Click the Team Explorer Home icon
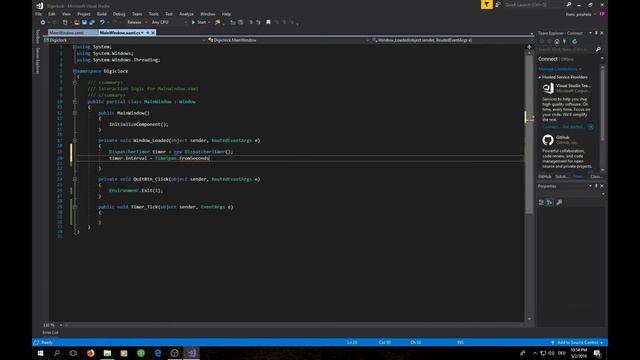 [557, 42]
